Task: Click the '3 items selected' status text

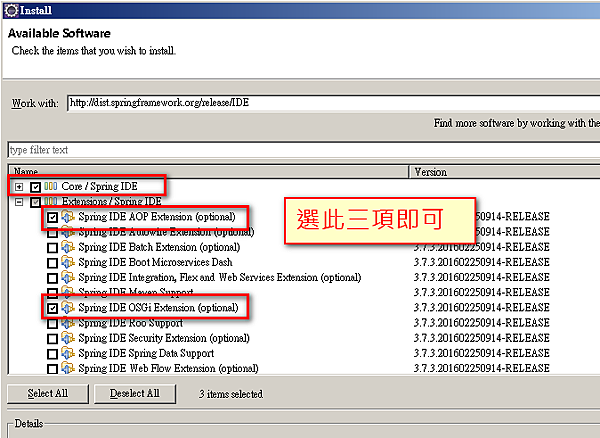Action: pyautogui.click(x=231, y=394)
